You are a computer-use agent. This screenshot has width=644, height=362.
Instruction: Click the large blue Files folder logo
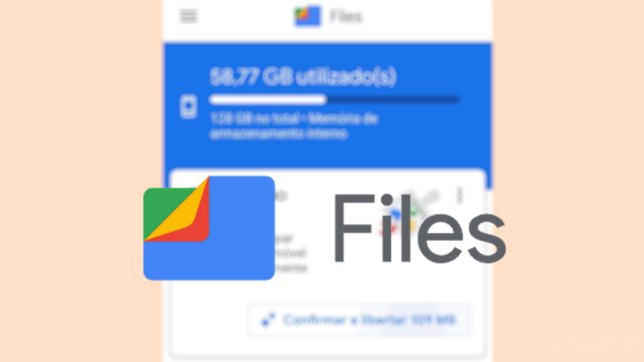(209, 228)
